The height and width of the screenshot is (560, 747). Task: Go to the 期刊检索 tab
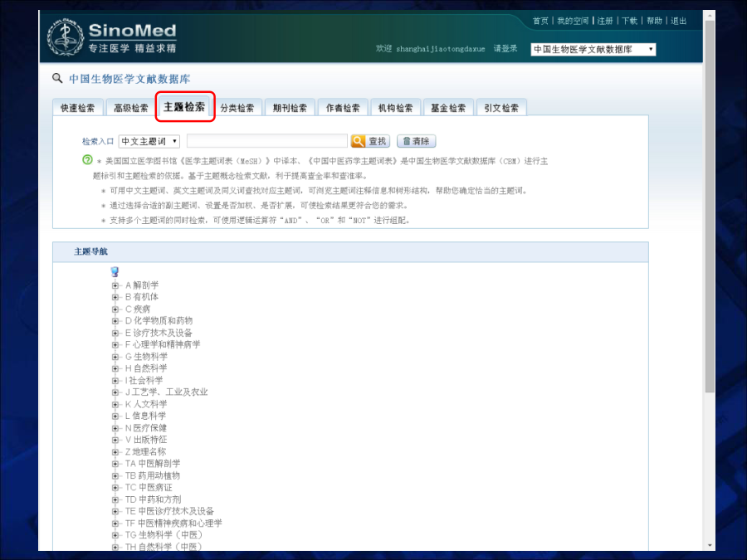[290, 108]
